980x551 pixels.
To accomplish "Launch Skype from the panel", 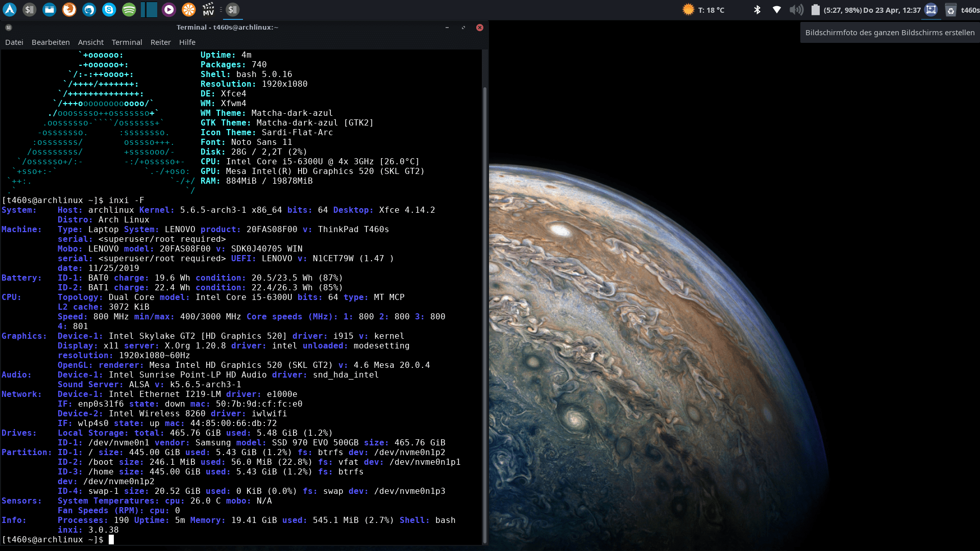I will click(x=109, y=9).
